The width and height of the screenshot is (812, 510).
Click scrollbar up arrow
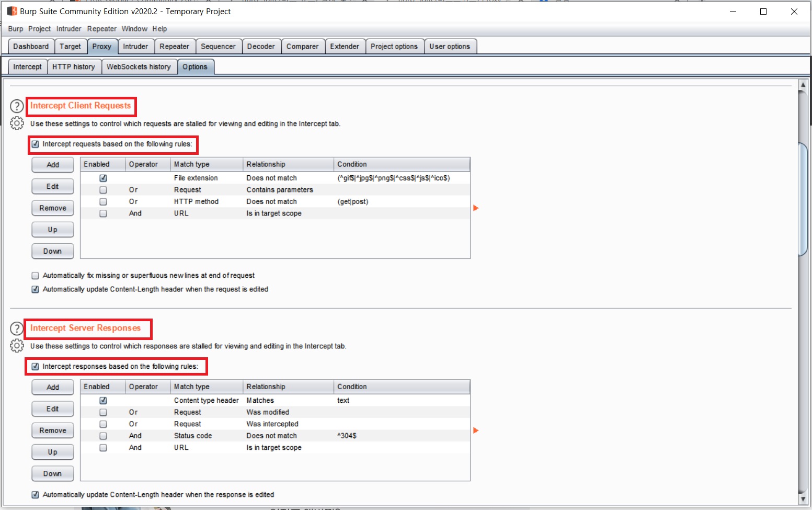803,84
